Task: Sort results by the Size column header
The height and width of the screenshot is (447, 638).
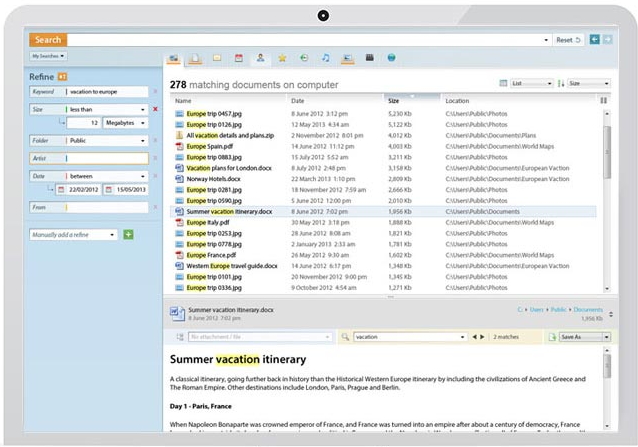Action: pos(412,100)
